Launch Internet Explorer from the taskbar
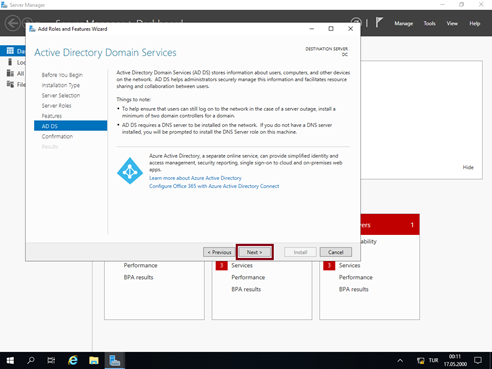 [73, 360]
